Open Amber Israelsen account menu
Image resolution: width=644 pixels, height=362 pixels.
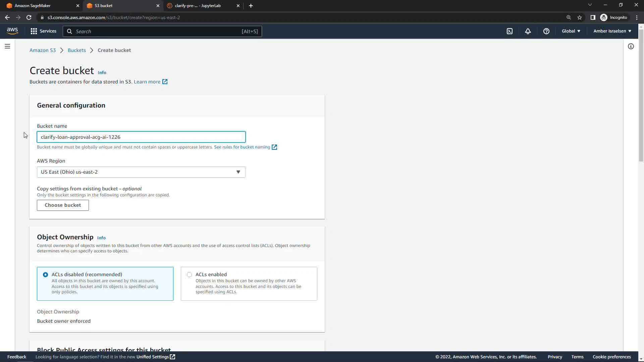(612, 31)
